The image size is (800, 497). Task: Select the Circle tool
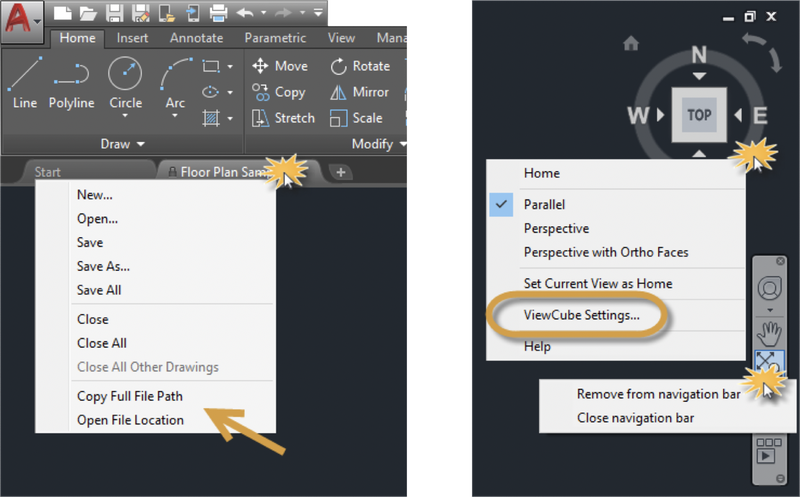click(x=126, y=83)
